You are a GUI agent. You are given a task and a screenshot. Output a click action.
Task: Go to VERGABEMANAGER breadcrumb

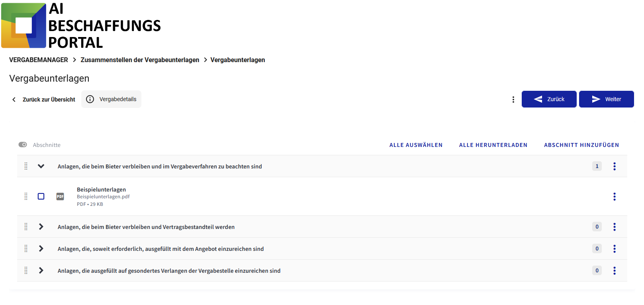(x=39, y=60)
